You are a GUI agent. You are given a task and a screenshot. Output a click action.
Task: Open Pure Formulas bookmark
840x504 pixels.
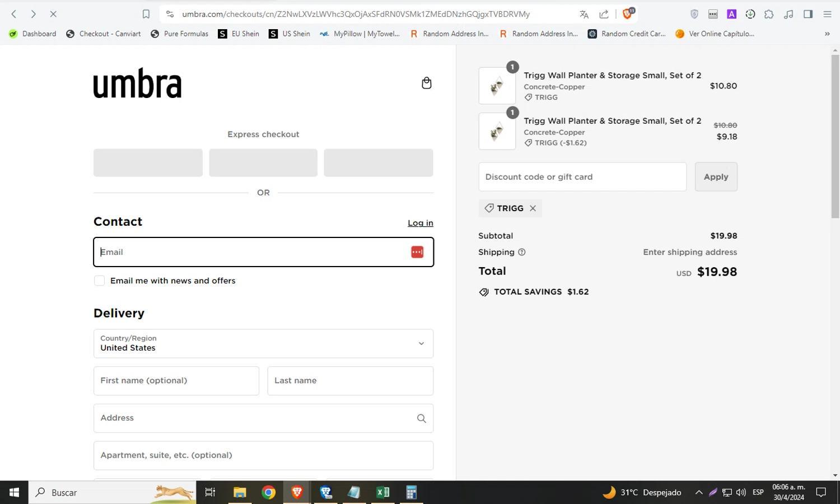click(179, 34)
